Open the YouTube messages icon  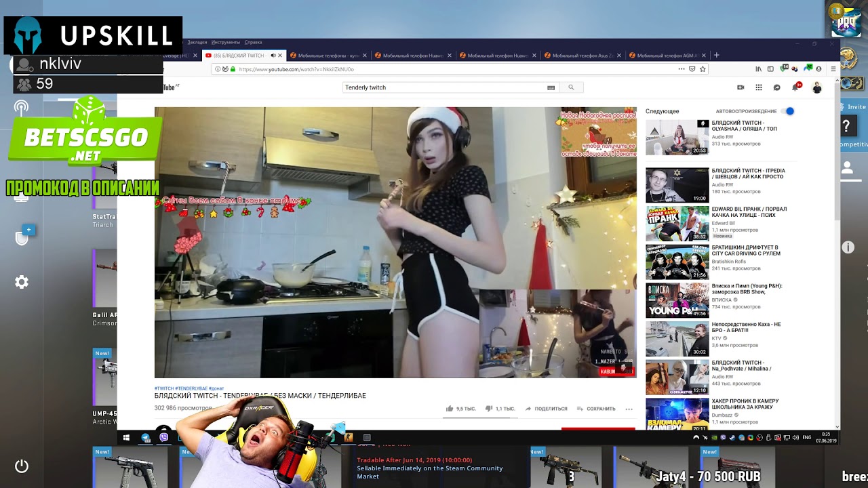[777, 87]
